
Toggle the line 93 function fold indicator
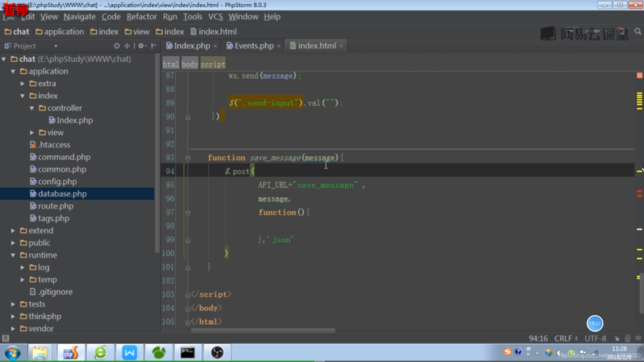coord(187,158)
